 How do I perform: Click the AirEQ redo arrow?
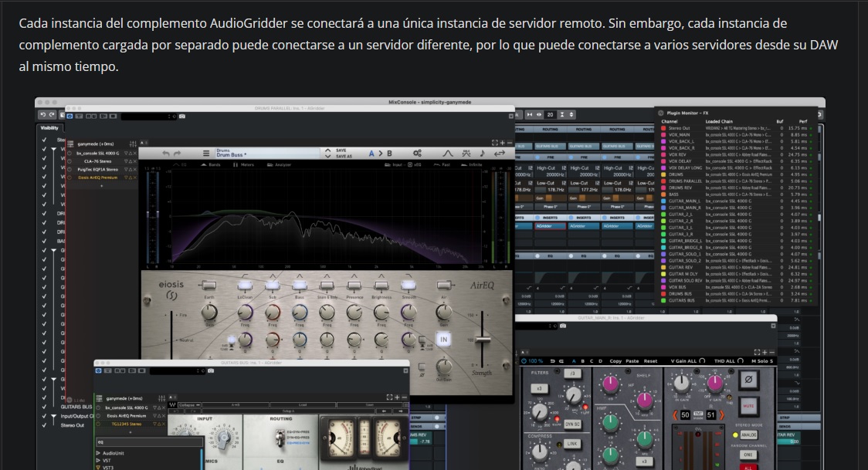[177, 153]
